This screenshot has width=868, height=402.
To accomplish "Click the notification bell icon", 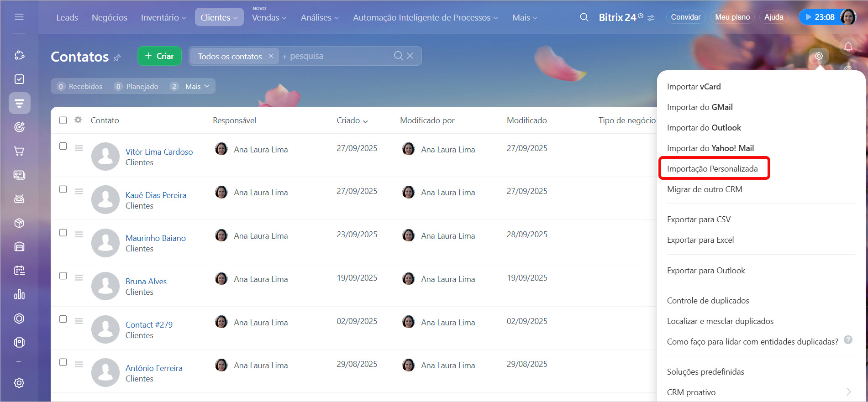I will [x=848, y=47].
